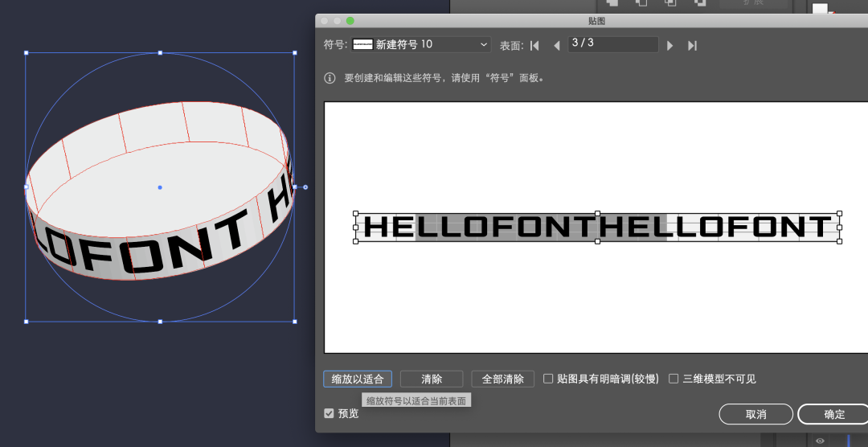Click the eye icon below the dialog

pos(820,440)
